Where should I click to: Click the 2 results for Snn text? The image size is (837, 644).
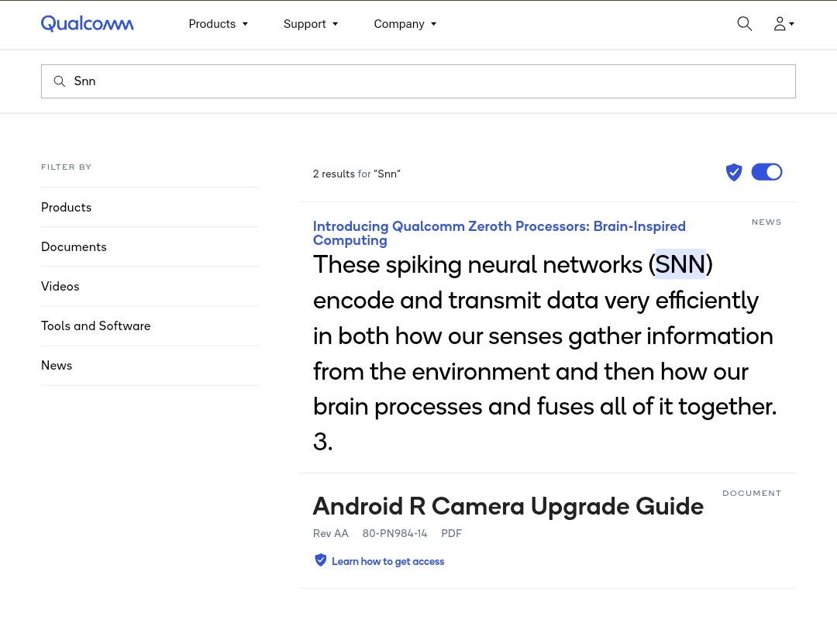[x=356, y=174]
